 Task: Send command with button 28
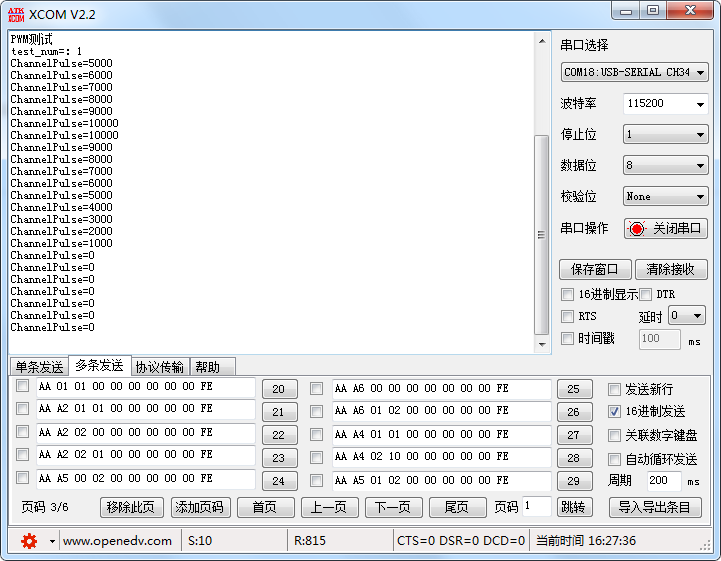point(575,458)
